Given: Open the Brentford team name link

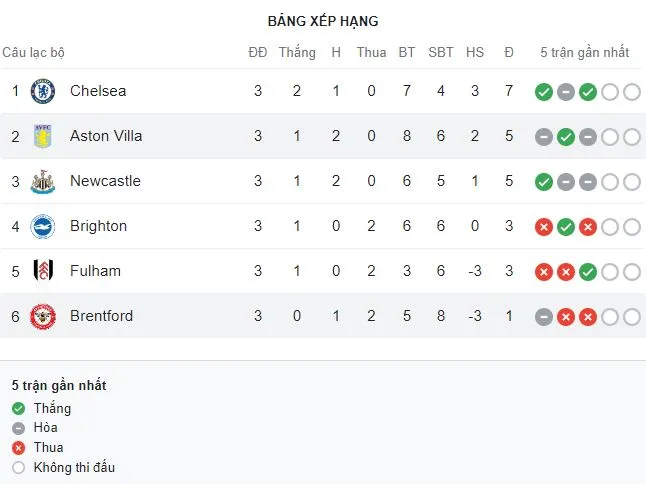Looking at the screenshot, I should 101,316.
